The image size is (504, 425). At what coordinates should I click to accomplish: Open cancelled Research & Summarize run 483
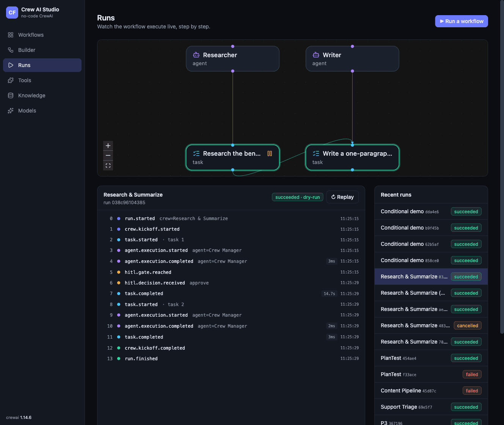click(431, 325)
